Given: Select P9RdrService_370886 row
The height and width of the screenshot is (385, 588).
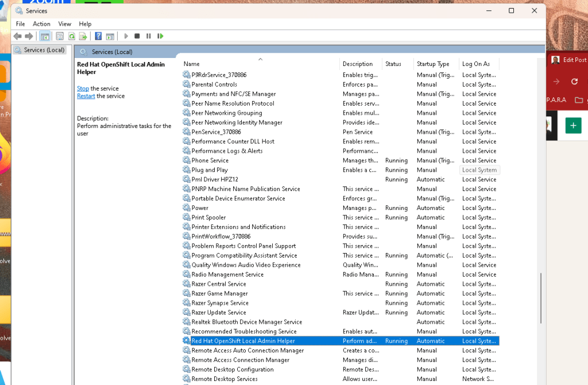Looking at the screenshot, I should [x=341, y=75].
